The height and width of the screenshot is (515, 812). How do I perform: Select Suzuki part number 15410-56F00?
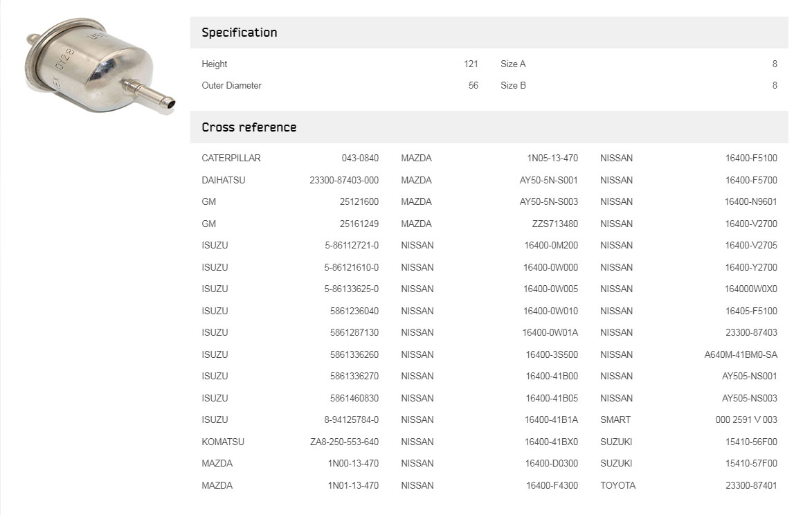pos(751,442)
